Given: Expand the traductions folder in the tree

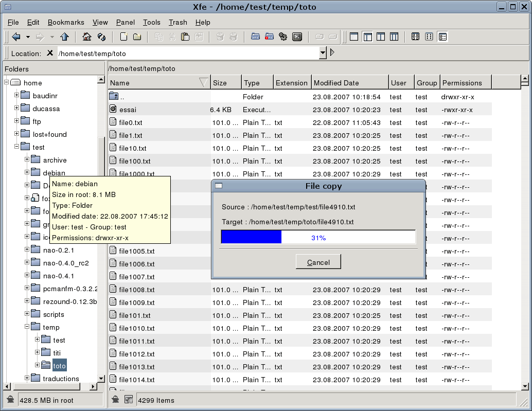Looking at the screenshot, I should pyautogui.click(x=26, y=379).
